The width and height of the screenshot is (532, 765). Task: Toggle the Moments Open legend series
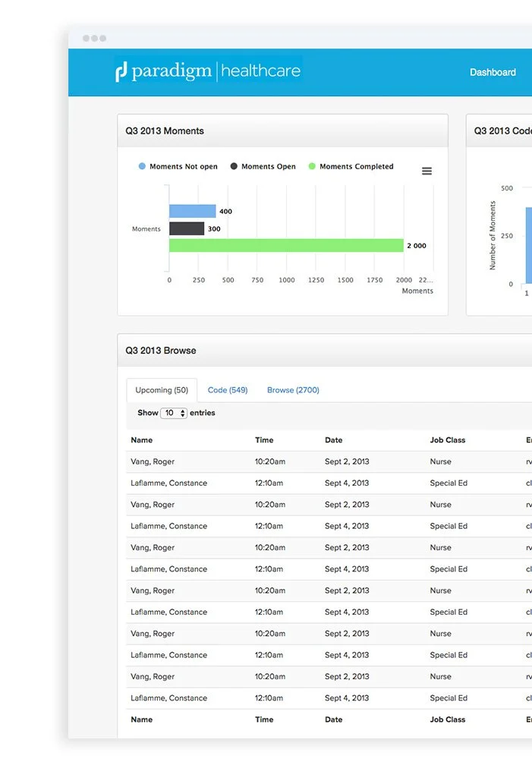coord(263,166)
